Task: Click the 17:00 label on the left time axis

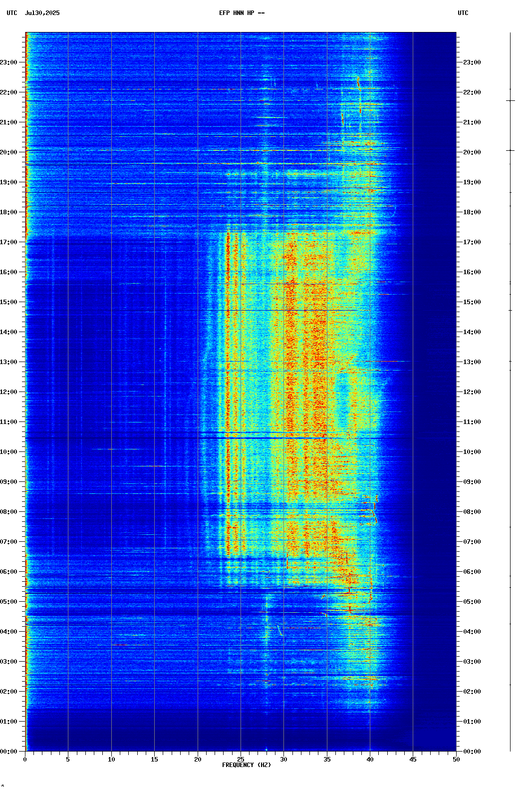Action: coord(8,242)
